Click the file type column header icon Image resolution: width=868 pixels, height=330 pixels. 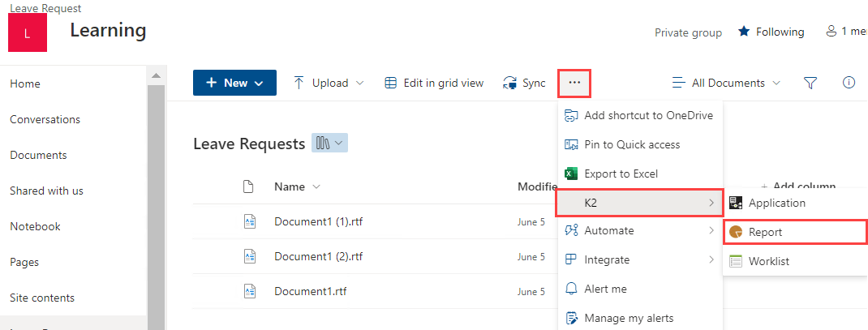(250, 186)
